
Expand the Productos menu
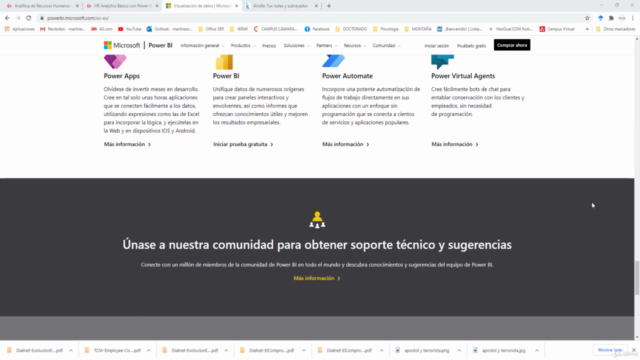[243, 46]
